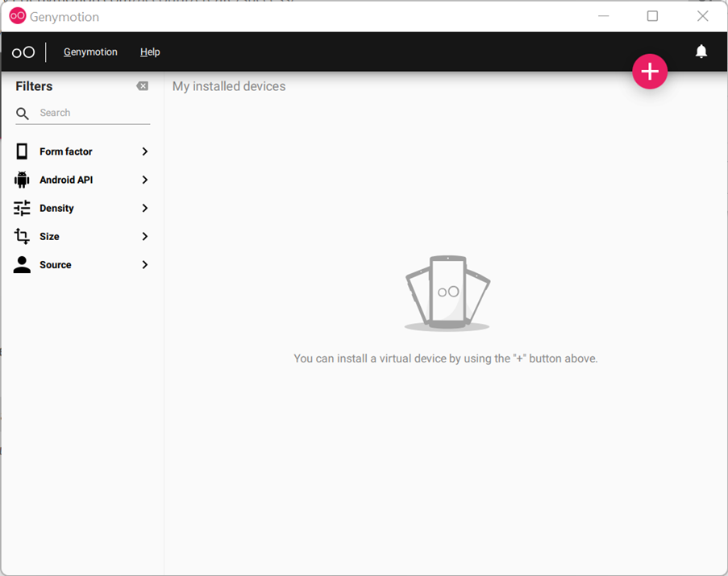This screenshot has height=576, width=728.
Task: Clear filters with the backspace icon
Action: pyautogui.click(x=143, y=86)
